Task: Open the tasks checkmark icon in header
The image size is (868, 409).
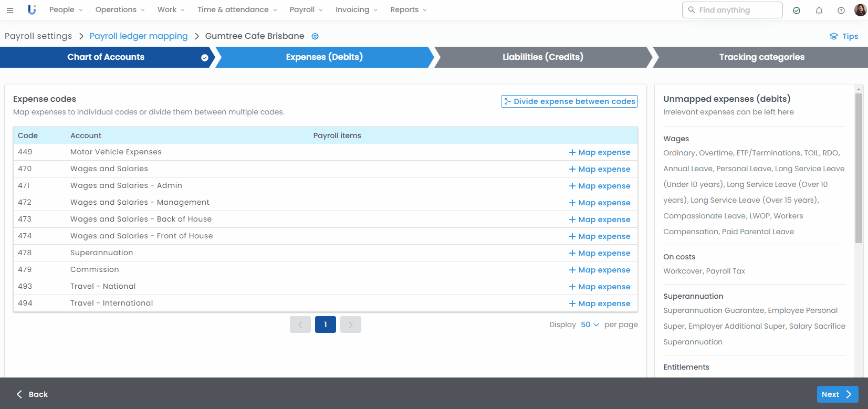Action: click(797, 11)
